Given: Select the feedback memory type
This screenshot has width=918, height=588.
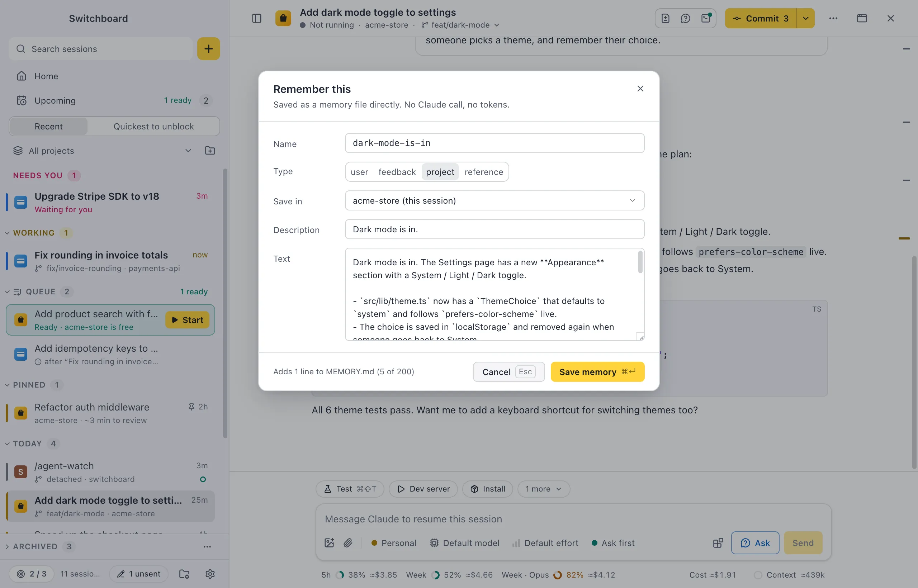Looking at the screenshot, I should coord(397,172).
